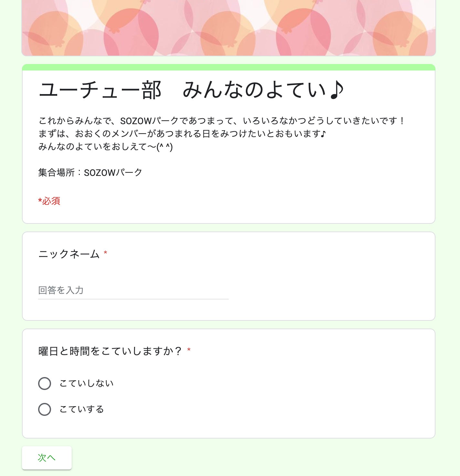460x476 pixels.
Task: Click the みんなのよてい text in the form title
Action: click(x=254, y=90)
